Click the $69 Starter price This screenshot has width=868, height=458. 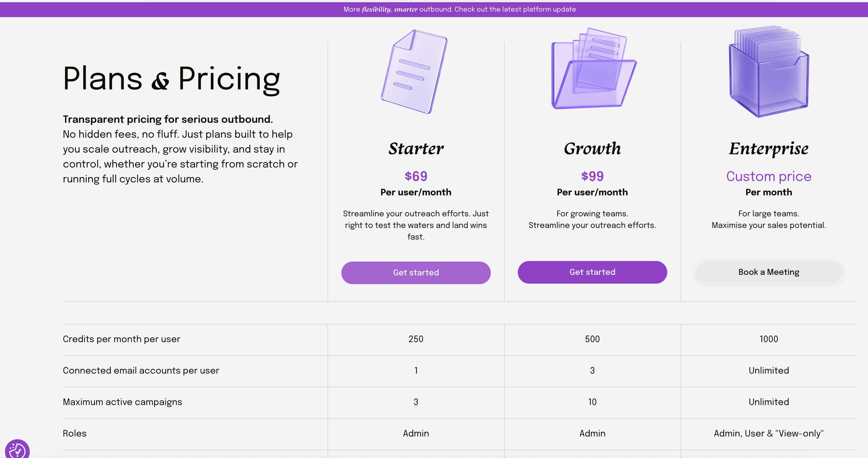point(416,176)
